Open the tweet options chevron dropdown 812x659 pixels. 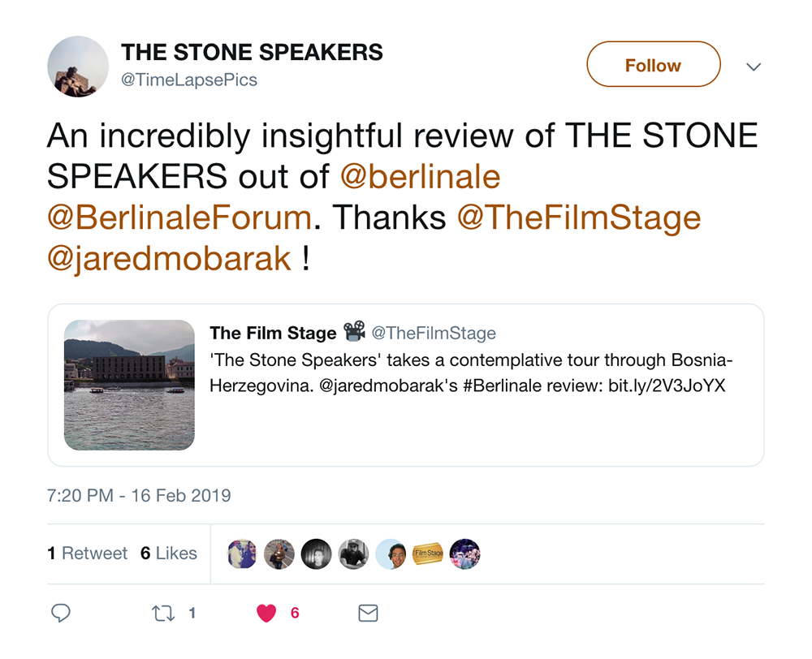[754, 67]
